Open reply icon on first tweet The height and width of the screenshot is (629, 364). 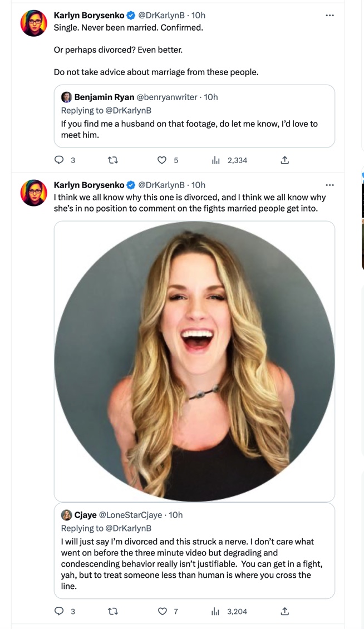coord(59,160)
